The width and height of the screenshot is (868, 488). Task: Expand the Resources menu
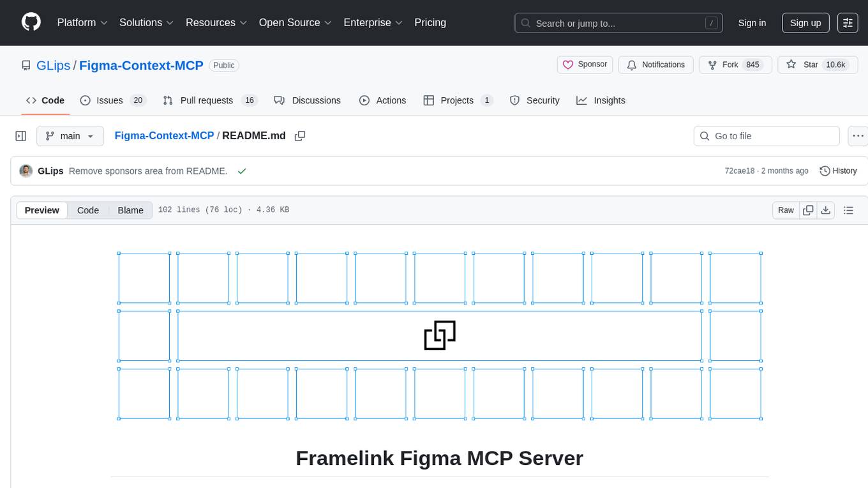point(216,22)
